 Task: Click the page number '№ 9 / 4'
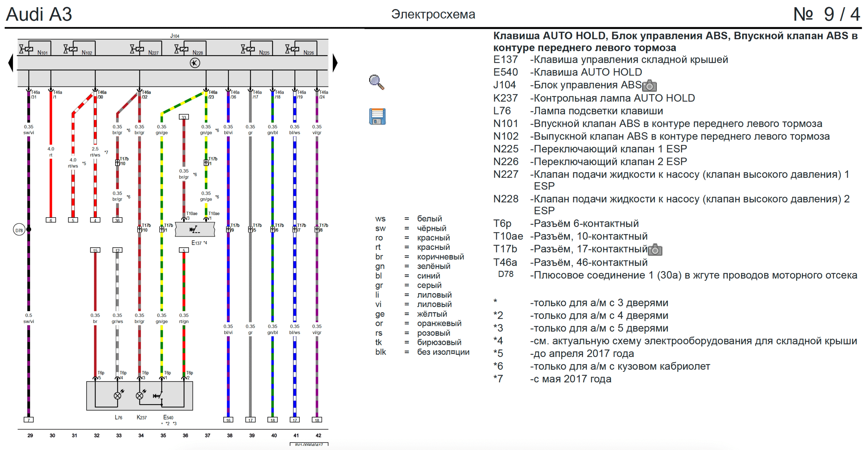826,14
